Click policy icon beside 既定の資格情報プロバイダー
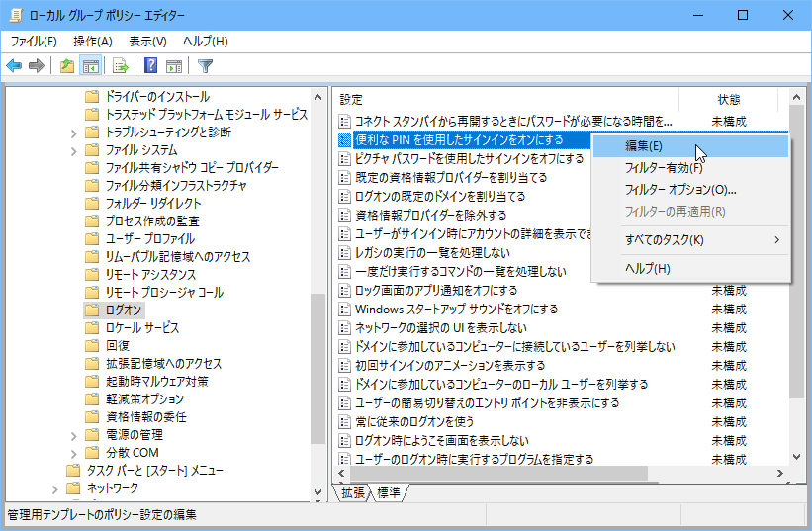The width and height of the screenshot is (812, 531). point(344,178)
